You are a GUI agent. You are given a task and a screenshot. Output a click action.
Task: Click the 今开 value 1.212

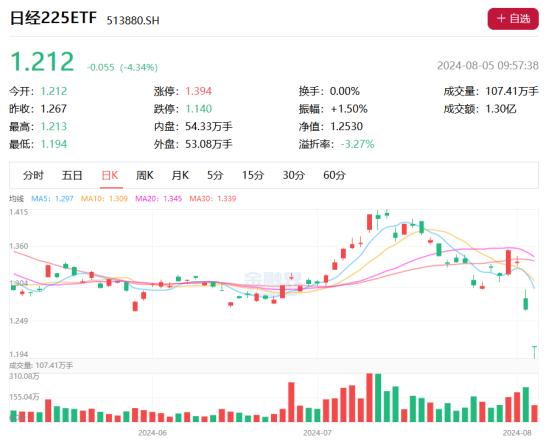coord(54,91)
